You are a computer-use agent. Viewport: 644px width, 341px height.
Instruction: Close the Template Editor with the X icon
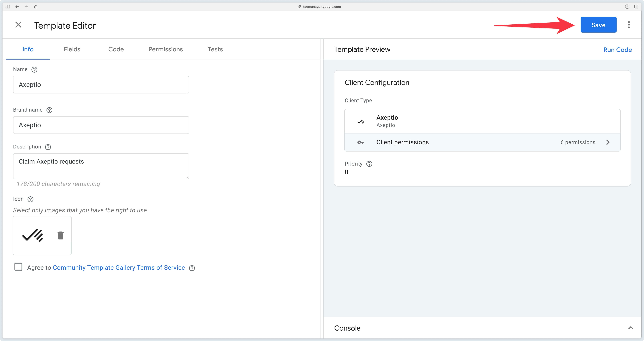18,25
